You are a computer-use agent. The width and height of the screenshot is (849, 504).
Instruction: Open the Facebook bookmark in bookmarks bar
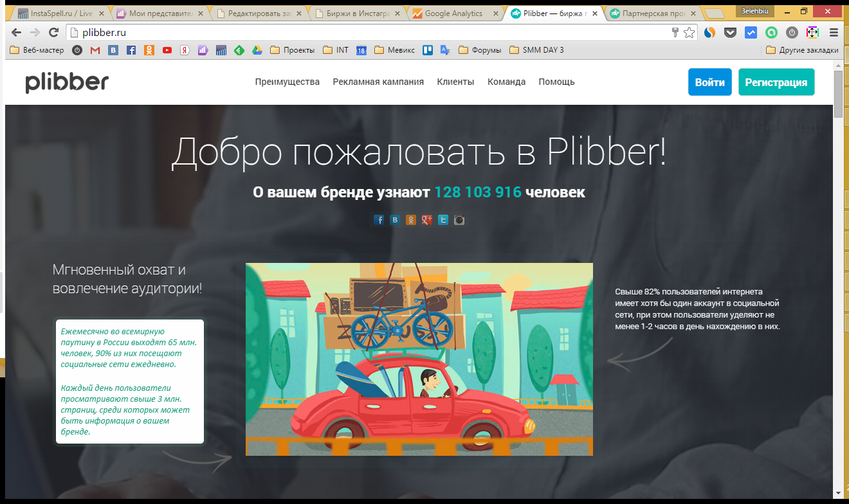pos(131,50)
